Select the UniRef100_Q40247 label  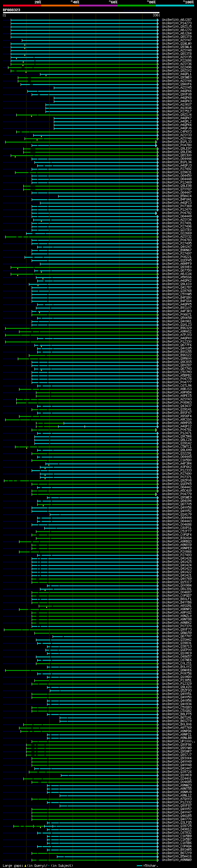pyautogui.click(x=177, y=247)
